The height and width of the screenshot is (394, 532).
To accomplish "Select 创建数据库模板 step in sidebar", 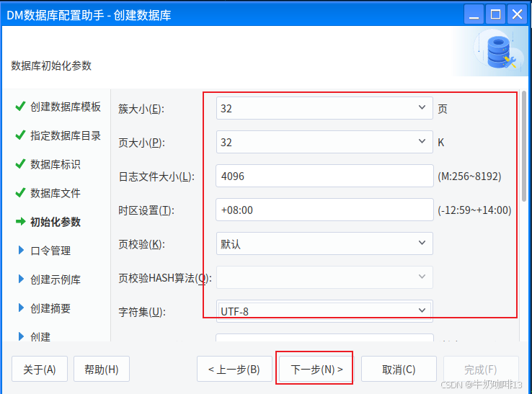I will click(x=66, y=107).
